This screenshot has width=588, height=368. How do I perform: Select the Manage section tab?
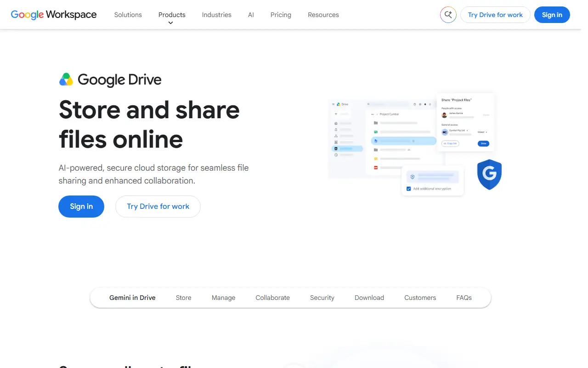pyautogui.click(x=224, y=298)
